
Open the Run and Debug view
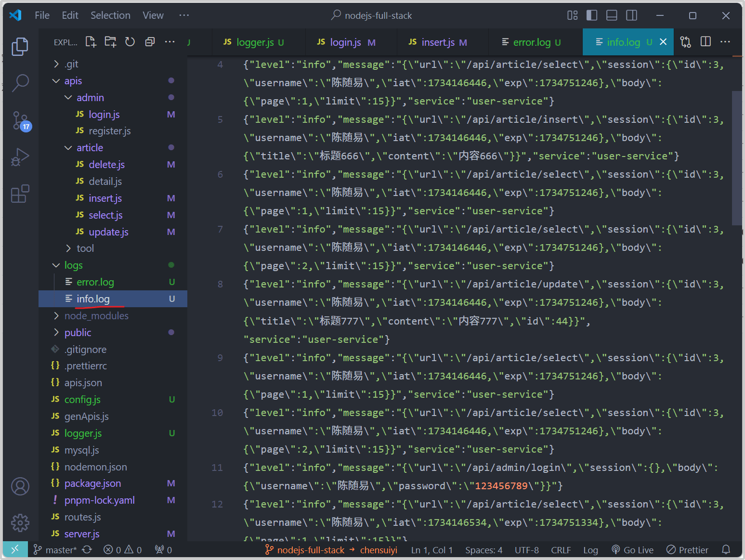coord(20,157)
